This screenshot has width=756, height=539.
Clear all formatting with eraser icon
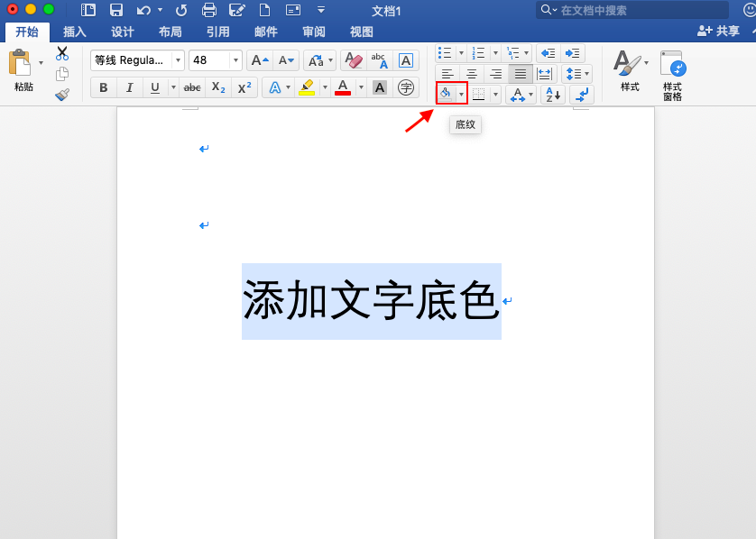(354, 60)
